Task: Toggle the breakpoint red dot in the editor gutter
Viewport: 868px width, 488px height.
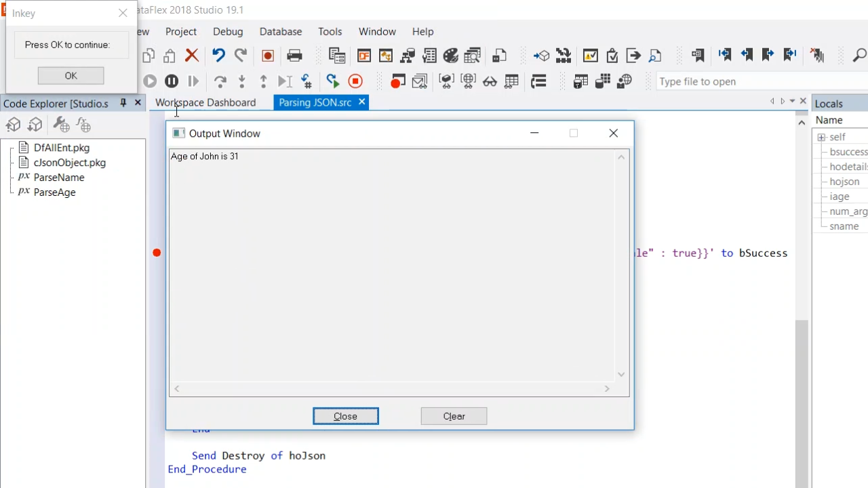Action: [x=157, y=253]
